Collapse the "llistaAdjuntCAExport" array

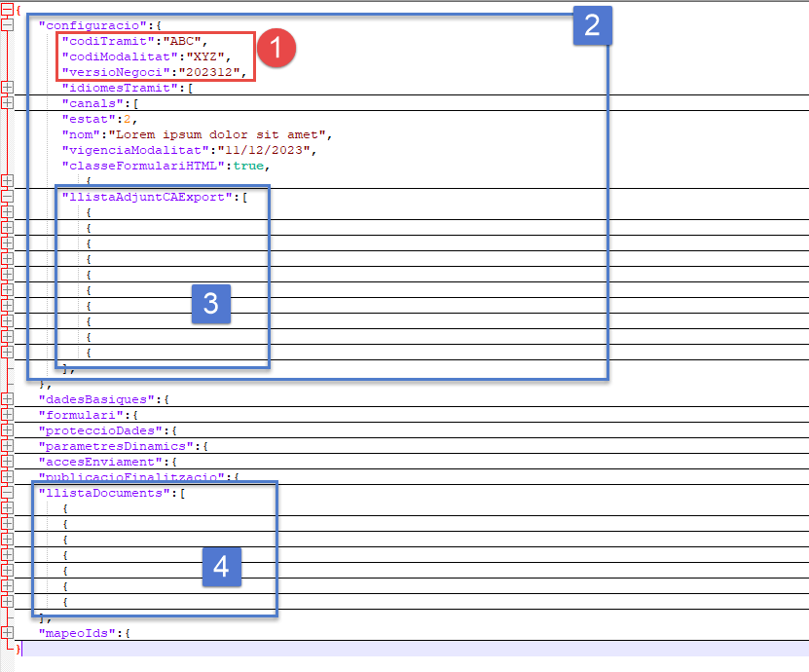7,197
